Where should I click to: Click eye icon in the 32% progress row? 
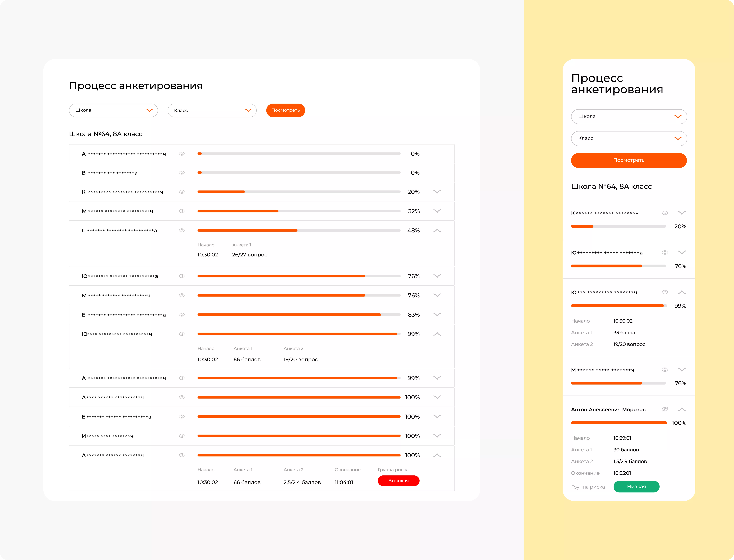pos(182,211)
